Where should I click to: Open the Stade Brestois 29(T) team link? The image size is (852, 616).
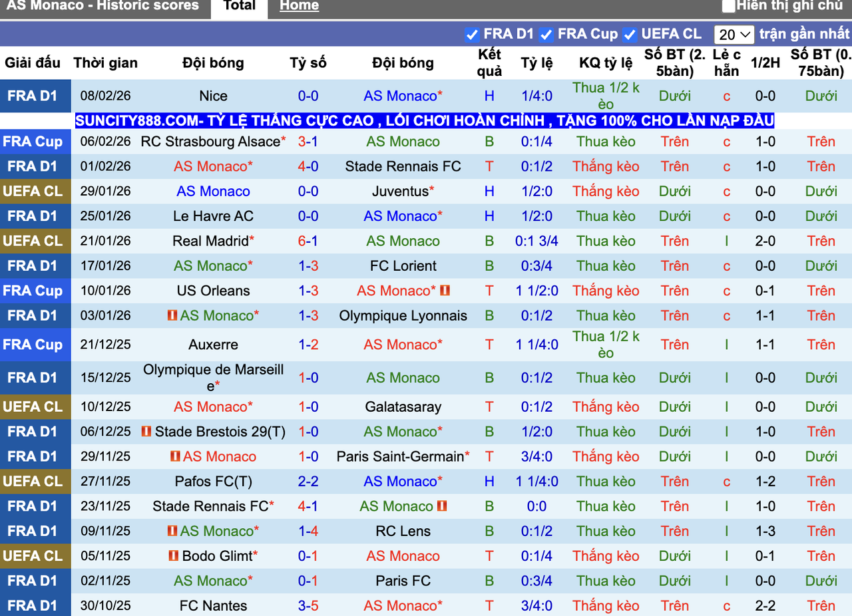pos(220,432)
